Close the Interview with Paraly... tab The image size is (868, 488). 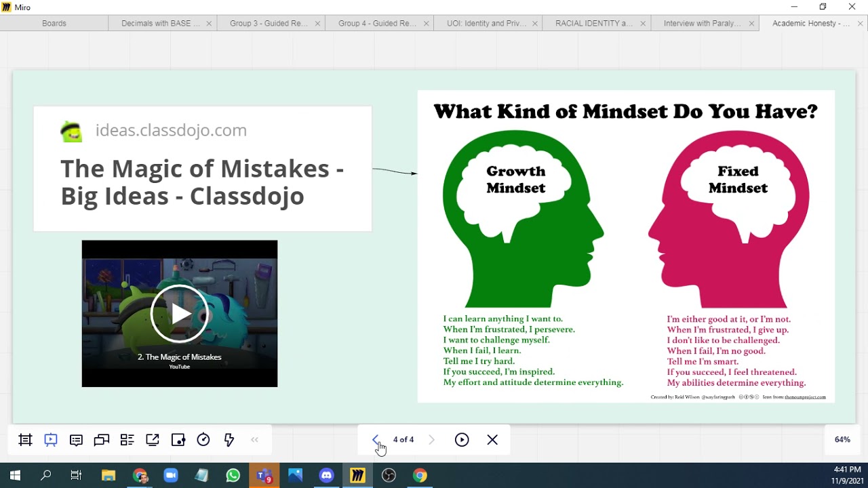click(x=751, y=23)
